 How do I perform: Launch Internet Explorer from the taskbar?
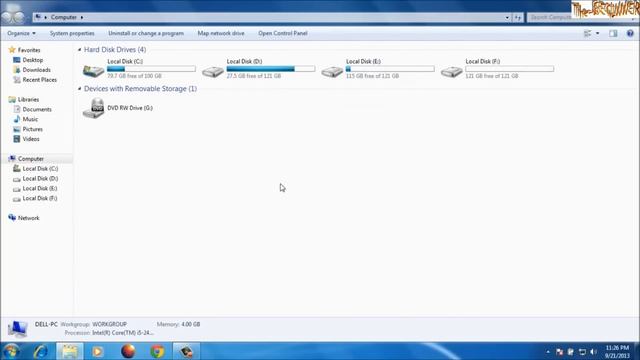[40, 351]
